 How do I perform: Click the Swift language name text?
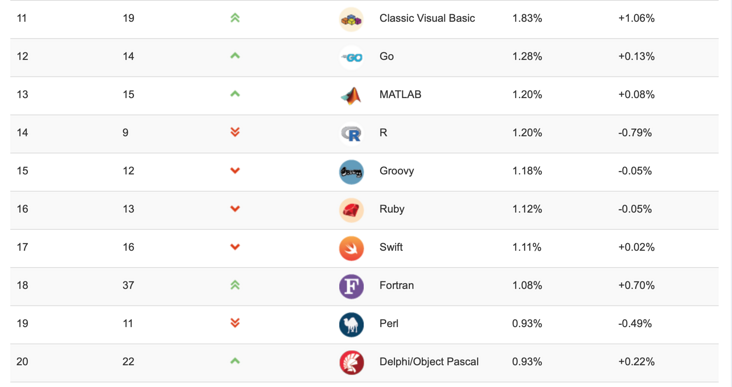pyautogui.click(x=391, y=247)
